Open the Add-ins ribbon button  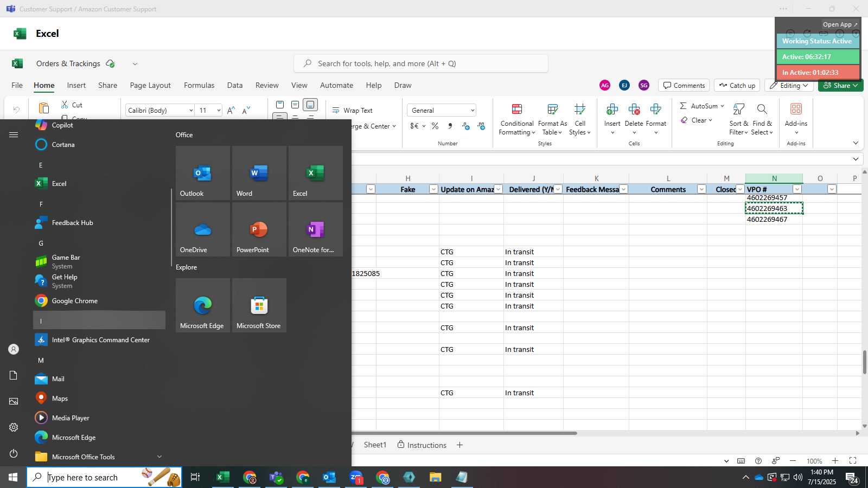[x=796, y=119]
